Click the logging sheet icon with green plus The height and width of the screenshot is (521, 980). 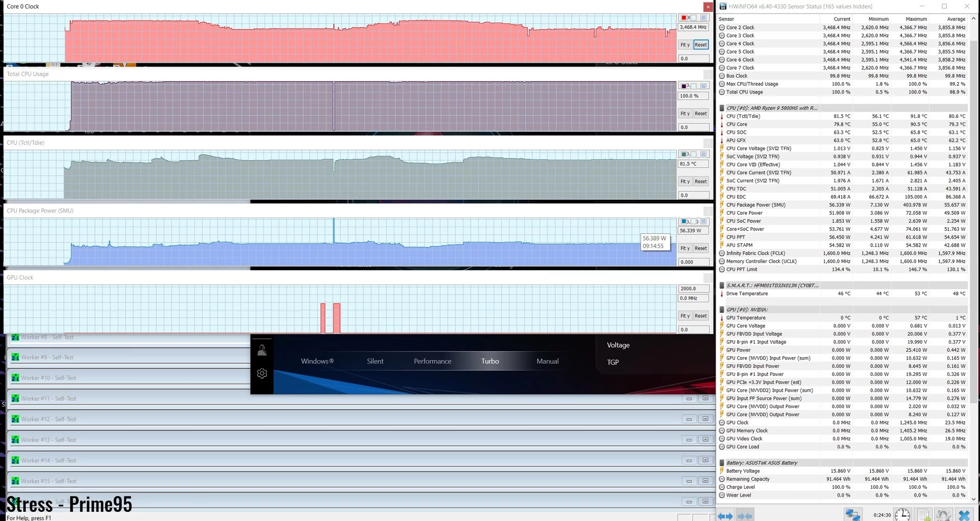tap(923, 515)
